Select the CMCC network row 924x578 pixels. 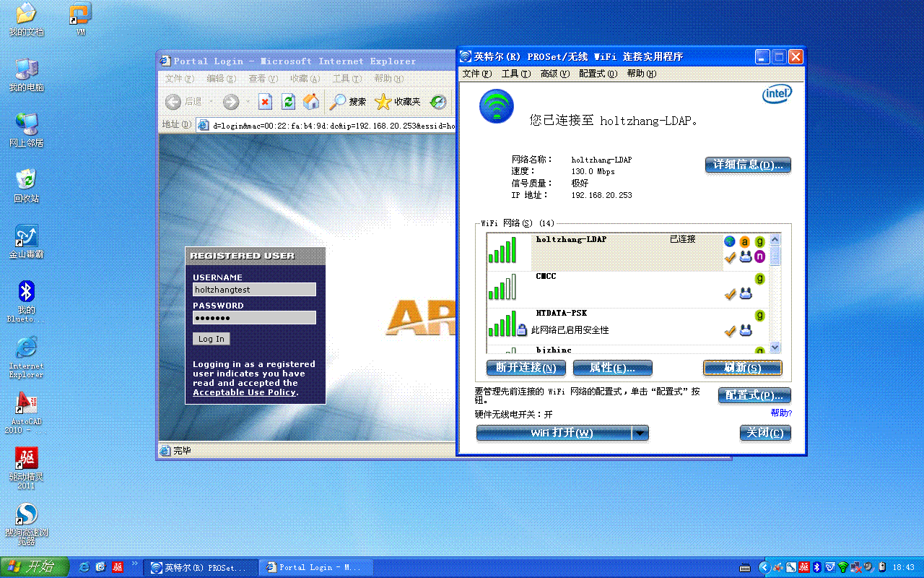(x=627, y=290)
